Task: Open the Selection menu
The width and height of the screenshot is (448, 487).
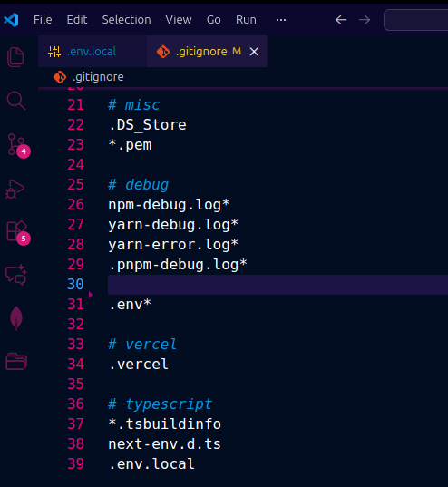Action: (x=126, y=20)
